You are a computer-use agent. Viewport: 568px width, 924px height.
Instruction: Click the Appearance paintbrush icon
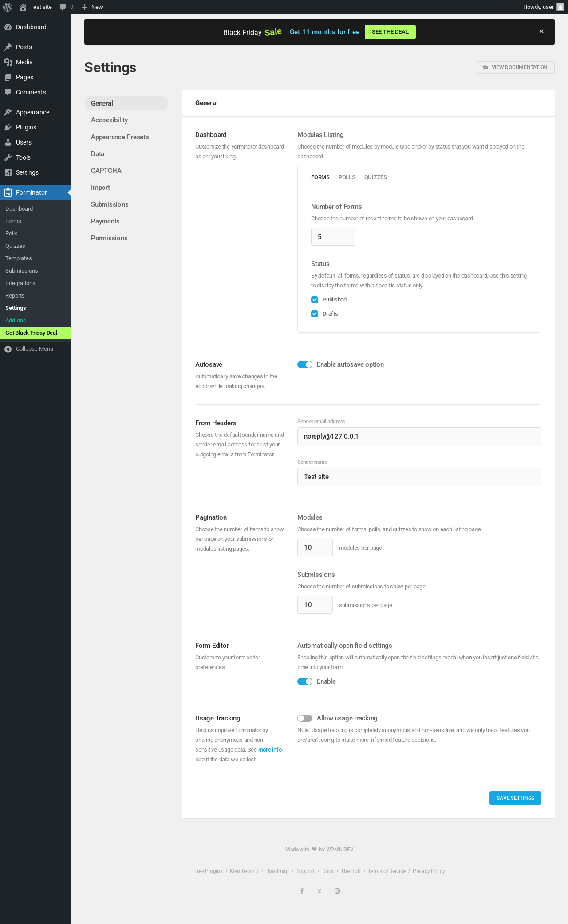[x=8, y=112]
